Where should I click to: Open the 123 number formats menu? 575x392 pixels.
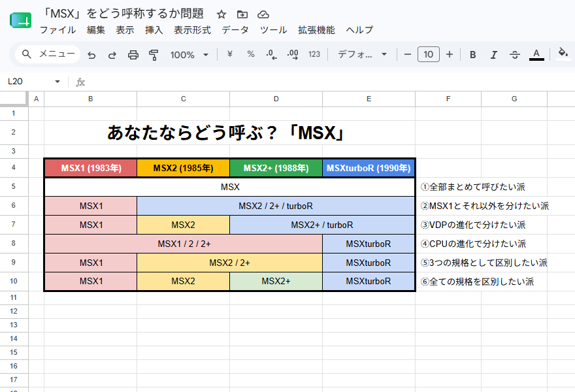[x=314, y=54]
